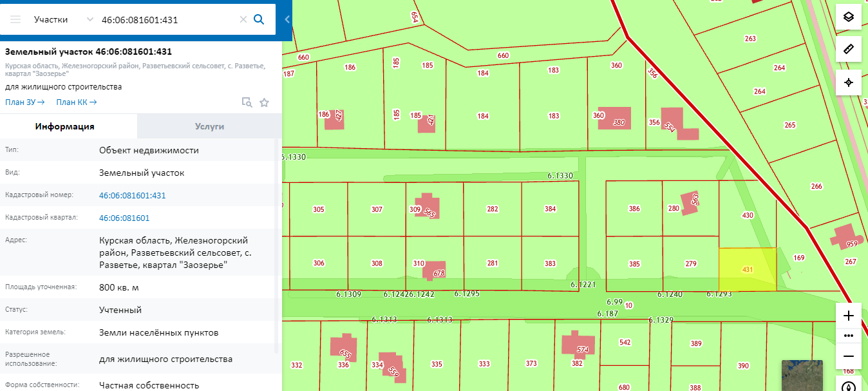
Task: Click parcel 279 on the map
Action: pos(691,263)
